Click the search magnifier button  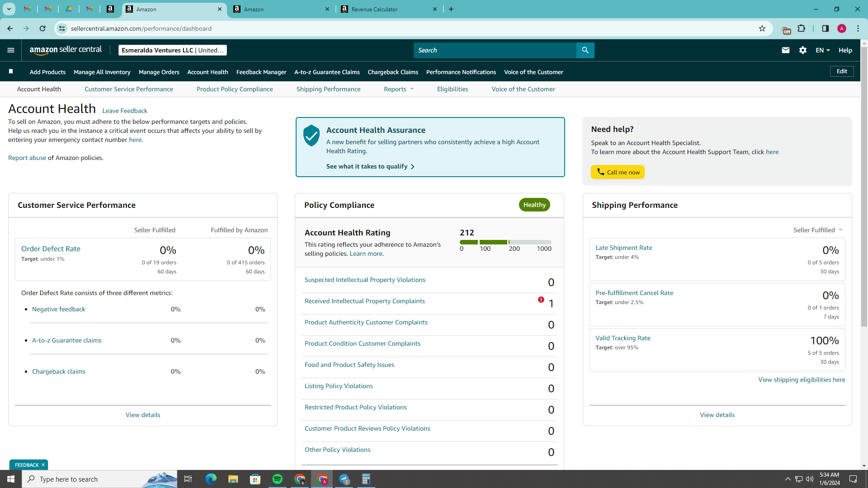click(585, 50)
